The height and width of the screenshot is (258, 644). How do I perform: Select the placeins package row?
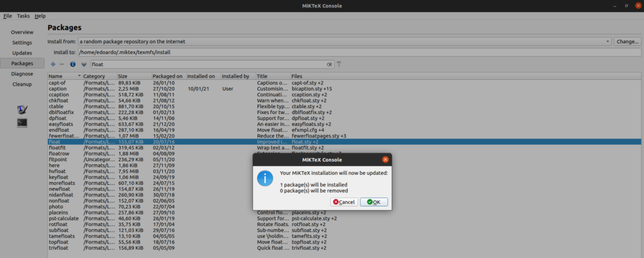[345, 213]
